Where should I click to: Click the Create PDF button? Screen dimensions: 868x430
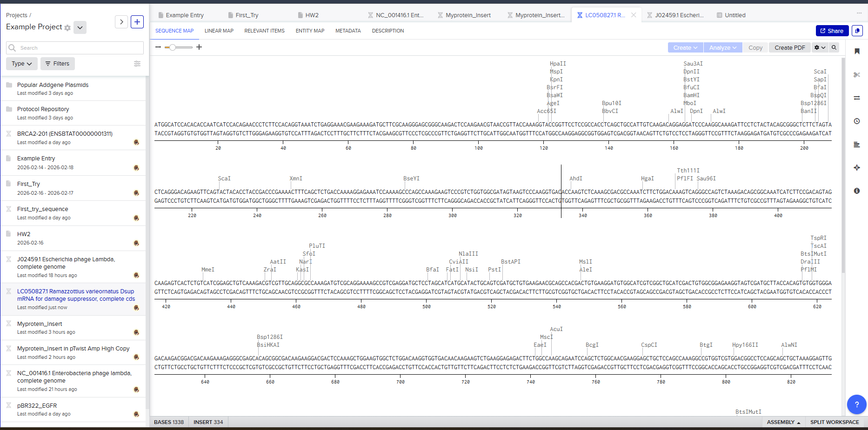789,47
